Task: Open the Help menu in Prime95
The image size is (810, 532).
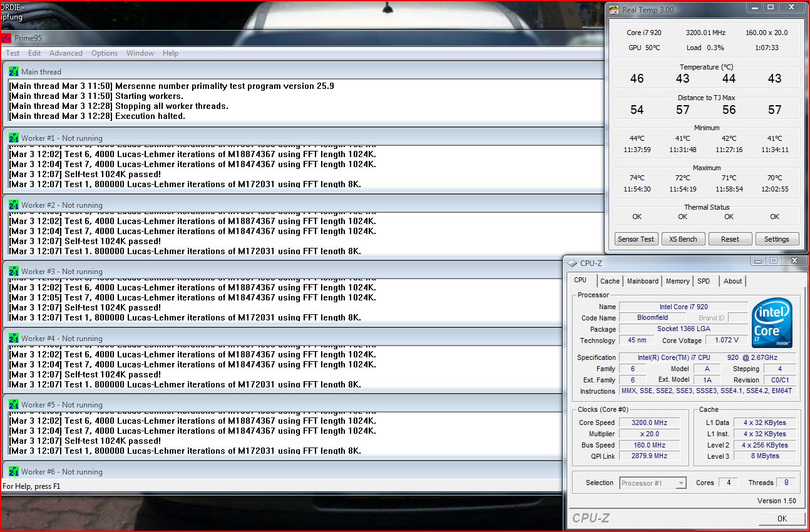Action: (x=170, y=53)
